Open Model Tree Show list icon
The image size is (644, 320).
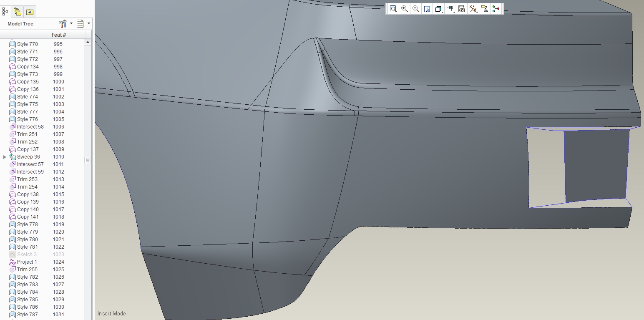pyautogui.click(x=80, y=24)
